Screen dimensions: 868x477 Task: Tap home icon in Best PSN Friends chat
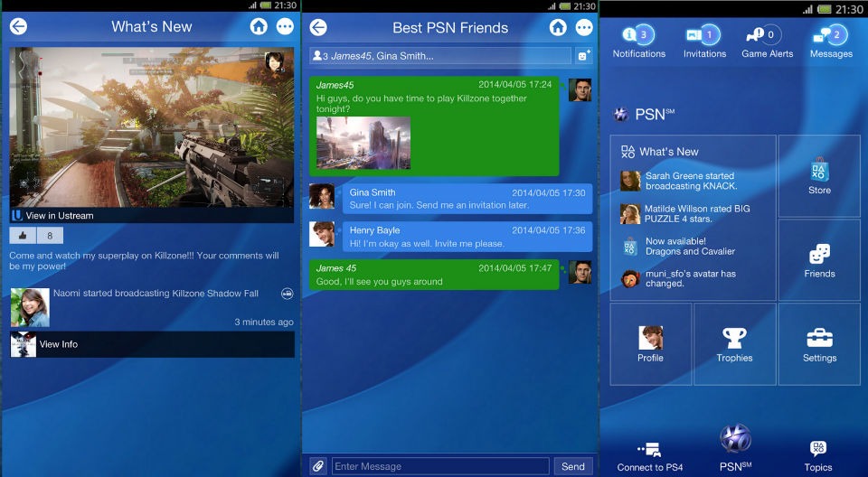(x=558, y=27)
